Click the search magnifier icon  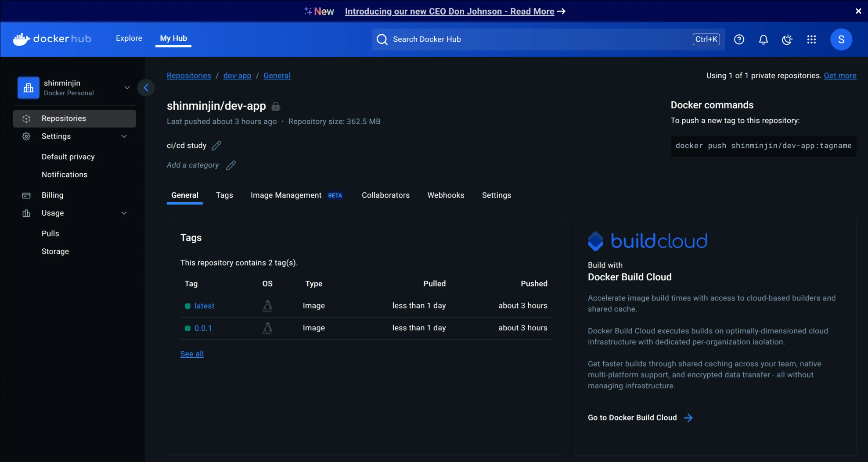coord(382,39)
